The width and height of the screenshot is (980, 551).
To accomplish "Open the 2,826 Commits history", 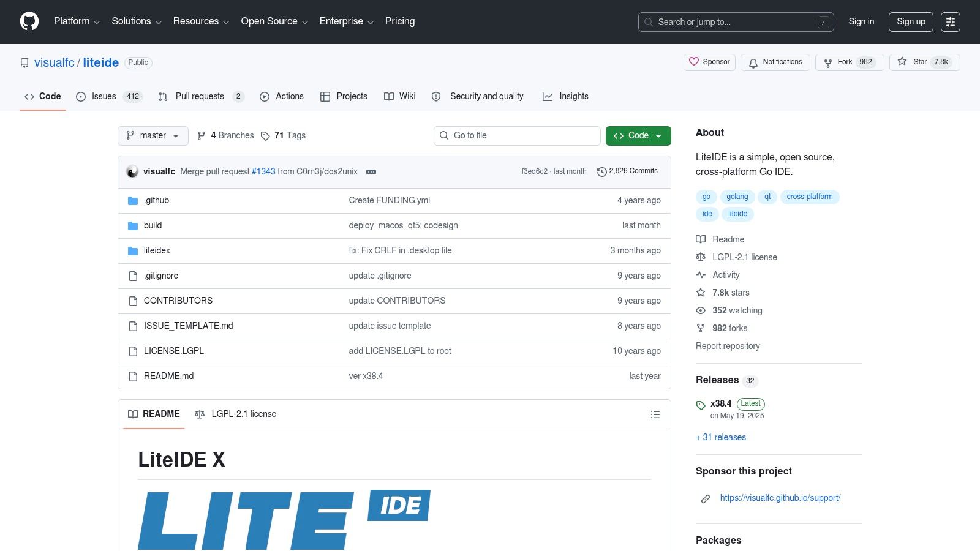I will (x=627, y=171).
